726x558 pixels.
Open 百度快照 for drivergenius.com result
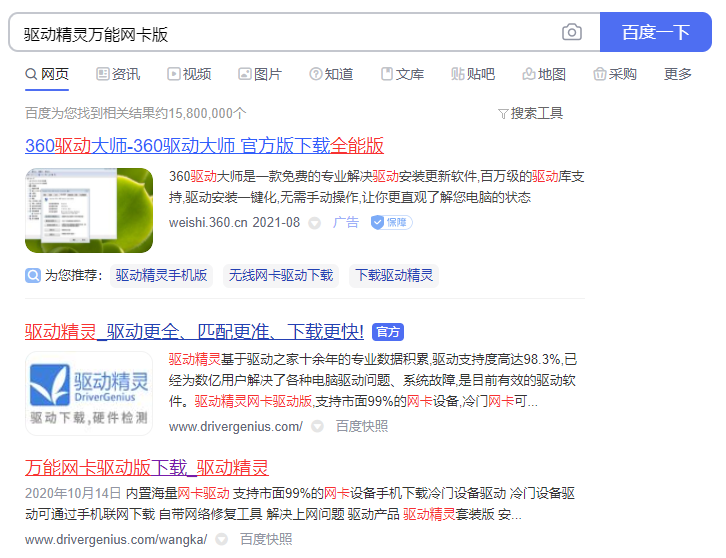[362, 426]
